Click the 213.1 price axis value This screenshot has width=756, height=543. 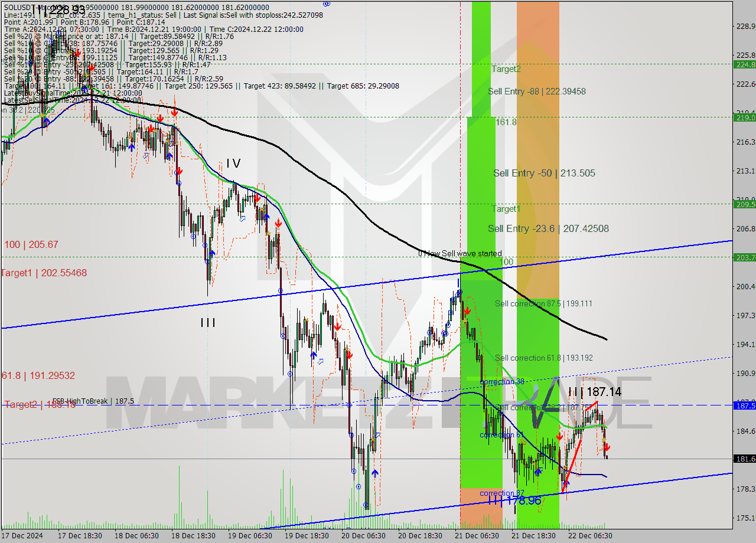tap(745, 171)
